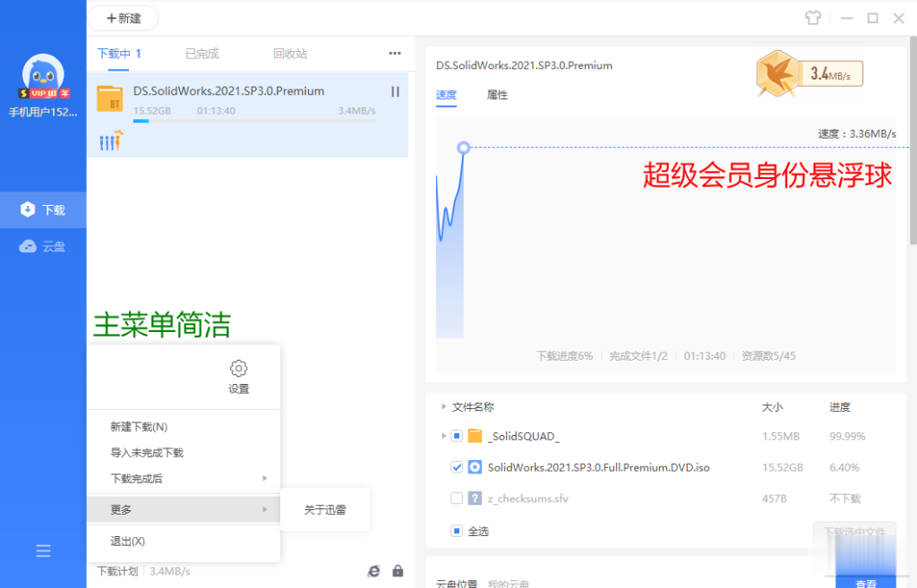The image size is (917, 588).
Task: Click the 下载进度6% status text
Action: 564,356
